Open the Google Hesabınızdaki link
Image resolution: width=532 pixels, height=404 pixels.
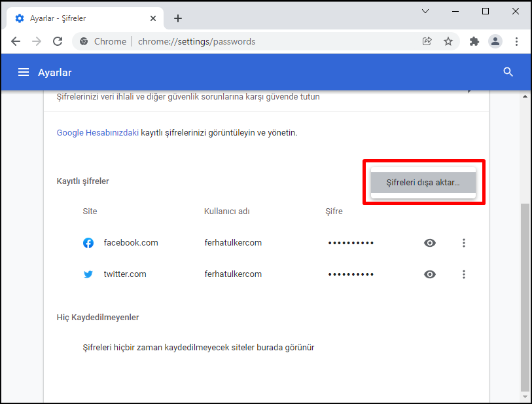click(x=98, y=133)
